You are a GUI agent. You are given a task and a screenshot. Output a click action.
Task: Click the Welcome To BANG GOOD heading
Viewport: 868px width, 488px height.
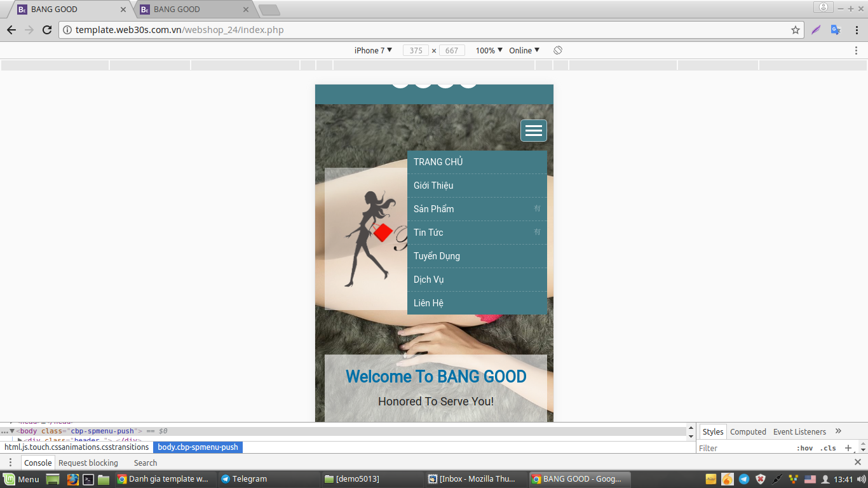pyautogui.click(x=436, y=376)
